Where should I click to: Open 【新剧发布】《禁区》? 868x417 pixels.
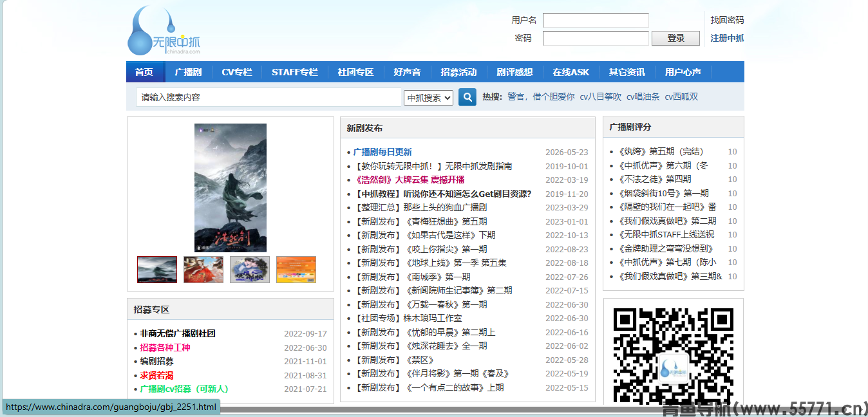click(x=393, y=360)
